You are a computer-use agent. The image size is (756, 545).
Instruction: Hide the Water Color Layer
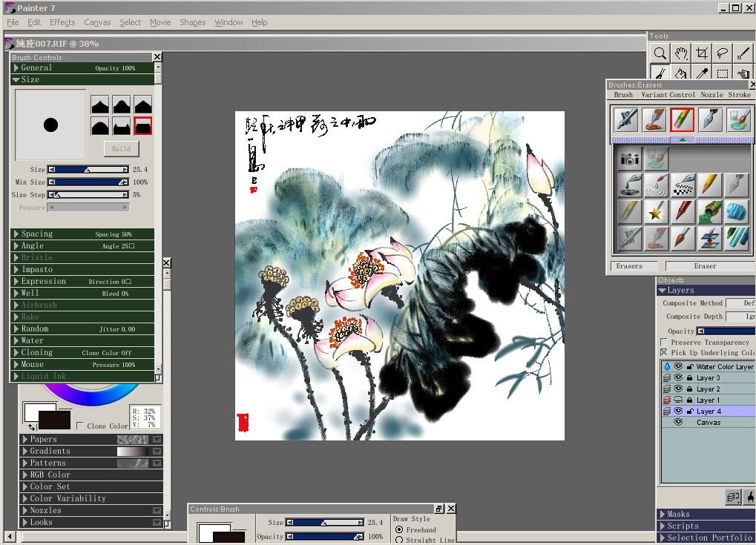tap(678, 366)
